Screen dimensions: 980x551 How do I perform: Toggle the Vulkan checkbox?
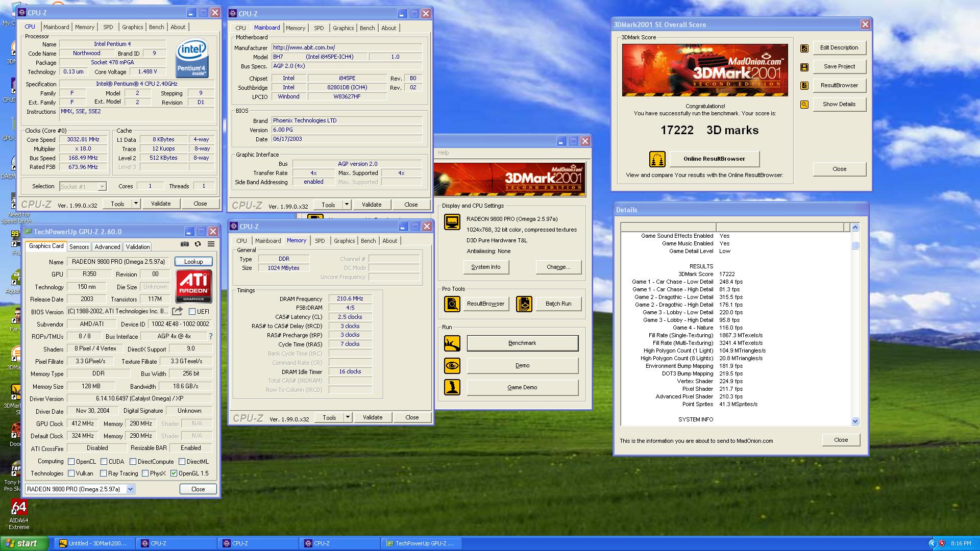71,473
